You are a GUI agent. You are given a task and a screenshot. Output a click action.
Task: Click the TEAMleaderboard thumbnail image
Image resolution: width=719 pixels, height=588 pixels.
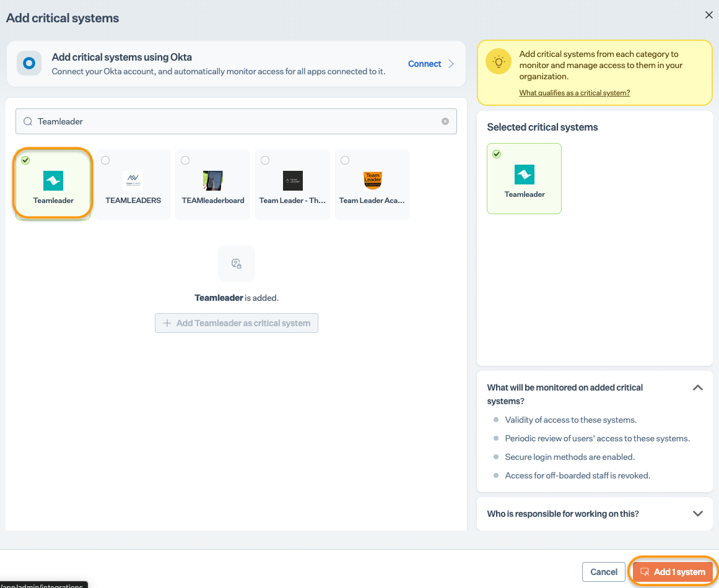pos(213,181)
